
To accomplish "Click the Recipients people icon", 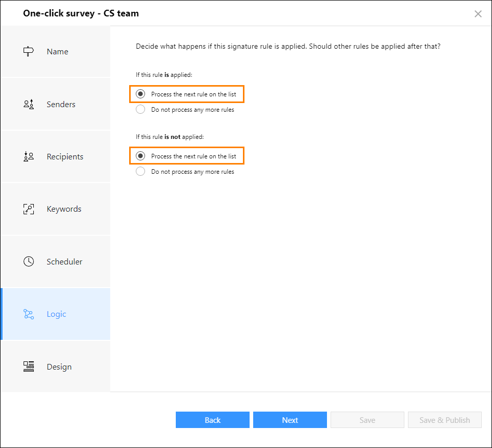I will coord(29,156).
